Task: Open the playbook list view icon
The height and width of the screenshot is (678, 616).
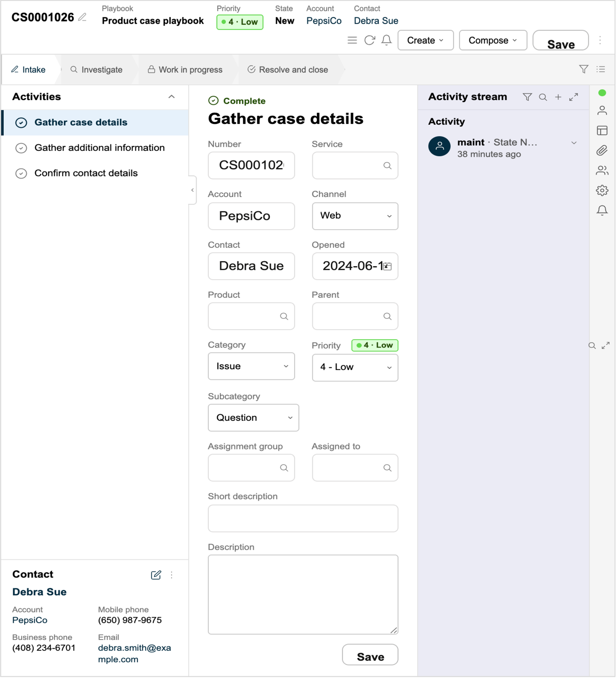Action: click(601, 69)
